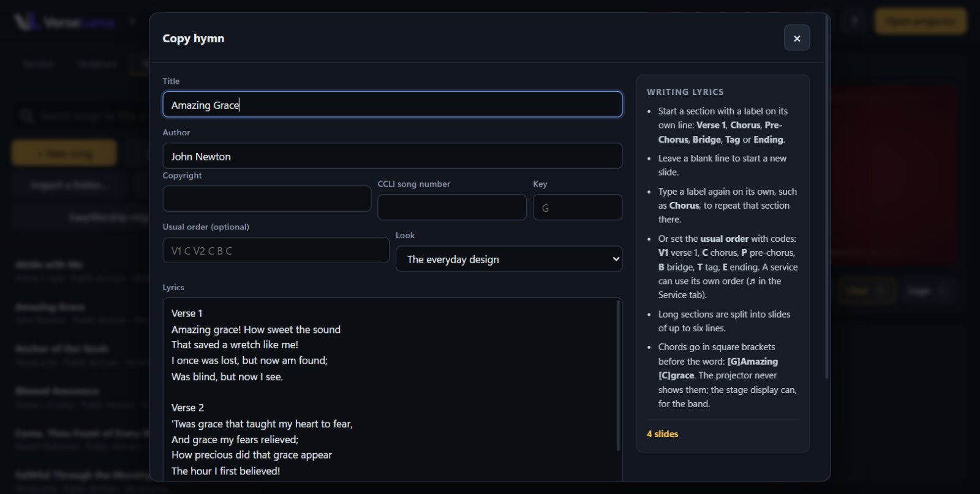Click the 'Copy hymn' dialog title

[x=194, y=39]
